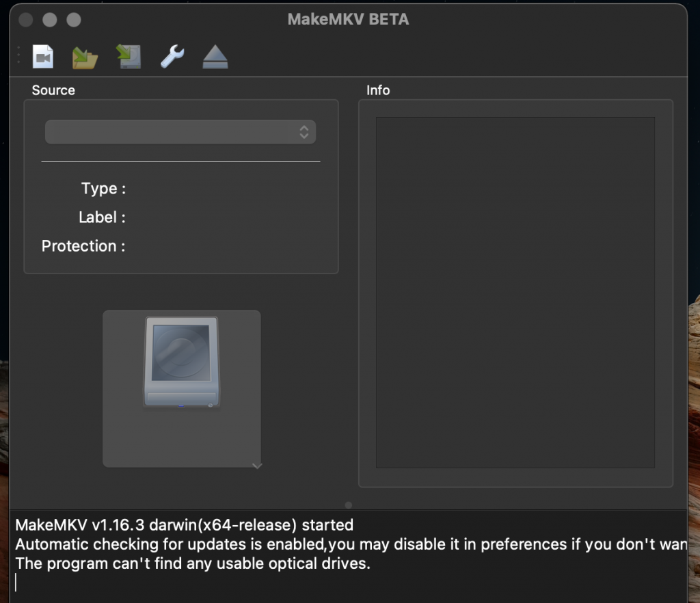
Task: Click the large optical drive button
Action: [x=182, y=389]
